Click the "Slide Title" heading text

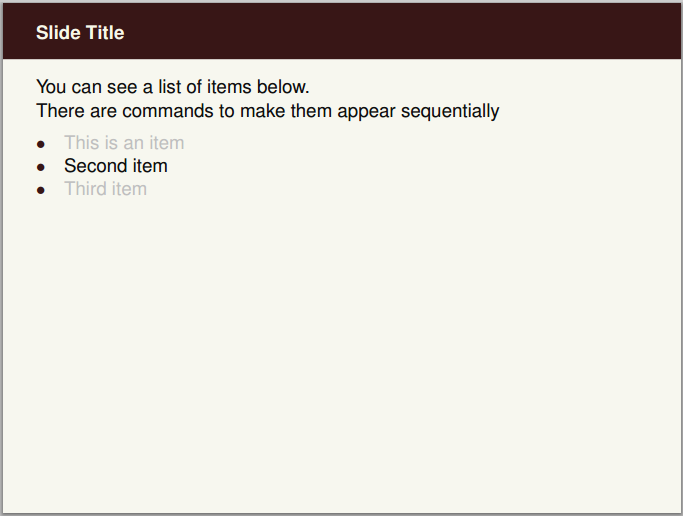pos(80,33)
